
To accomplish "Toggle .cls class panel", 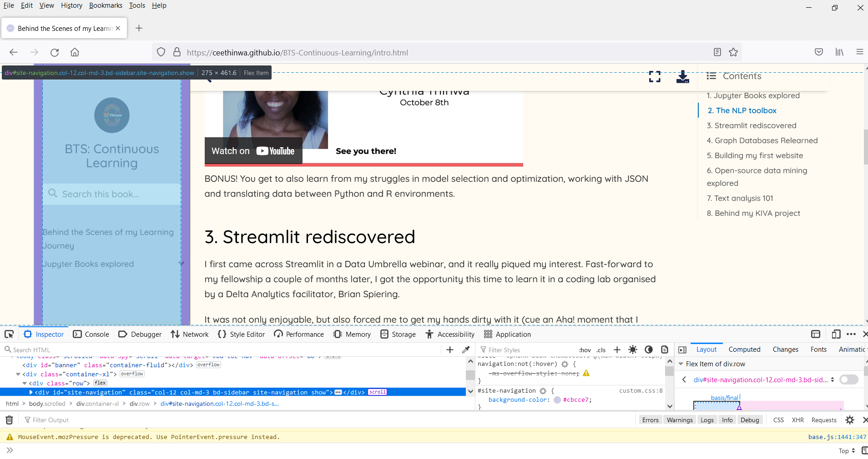I will 601,350.
